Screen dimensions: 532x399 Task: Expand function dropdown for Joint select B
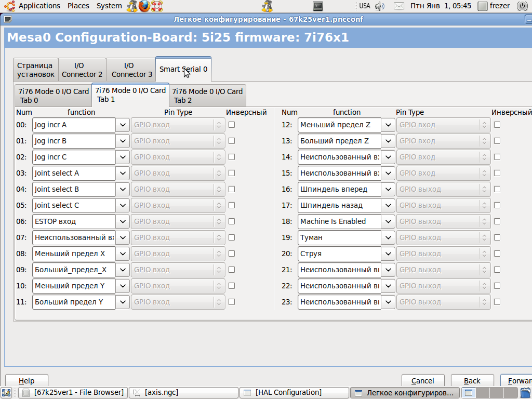[x=123, y=189]
